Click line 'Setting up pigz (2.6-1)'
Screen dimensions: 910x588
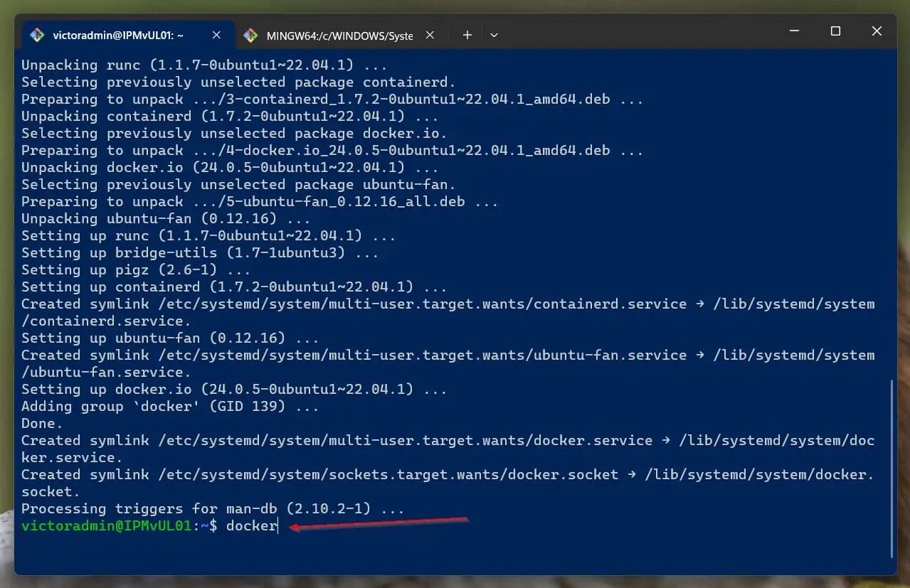pos(136,270)
